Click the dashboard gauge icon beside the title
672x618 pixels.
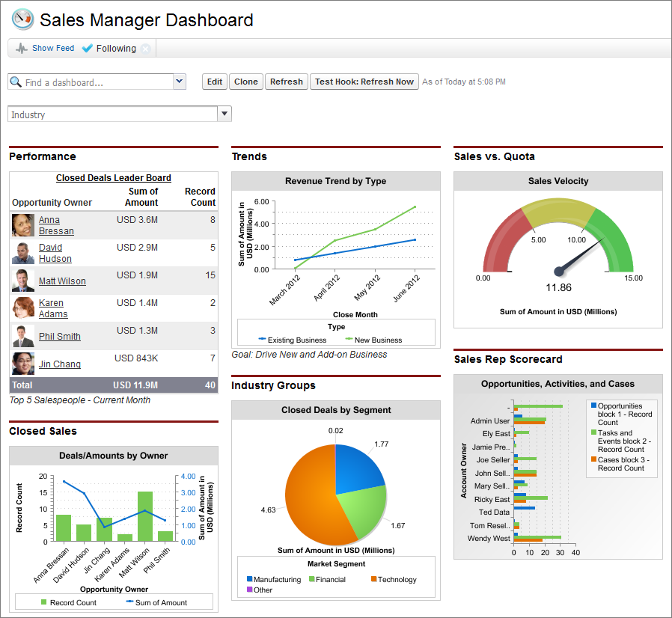pos(22,19)
